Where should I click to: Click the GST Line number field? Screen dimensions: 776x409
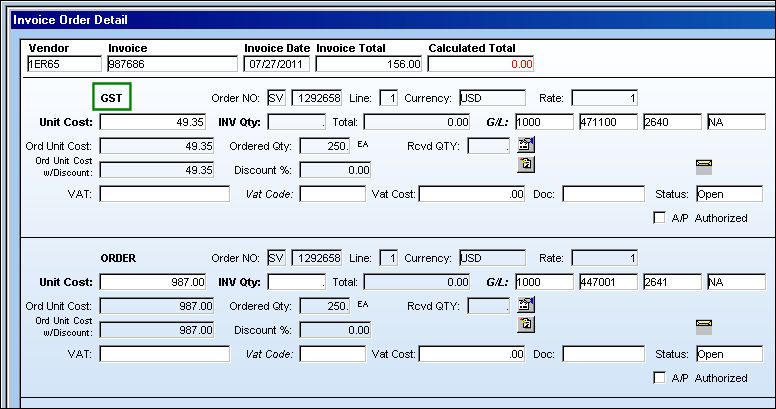pos(388,98)
